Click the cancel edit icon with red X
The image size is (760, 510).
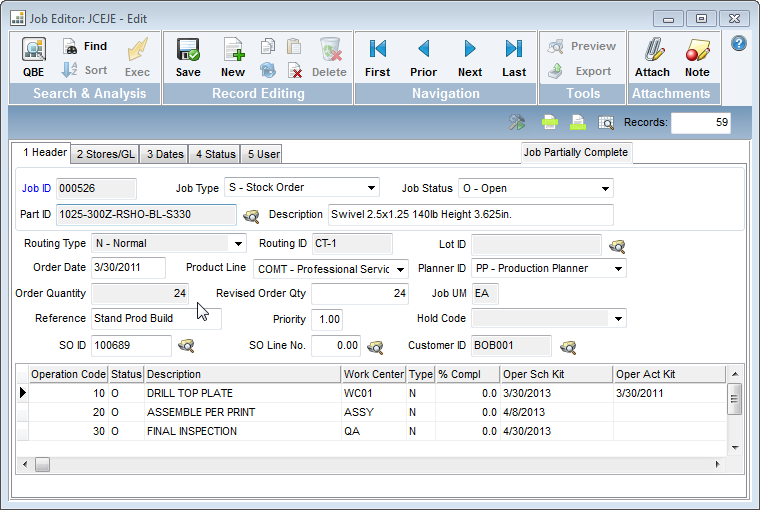pos(294,71)
